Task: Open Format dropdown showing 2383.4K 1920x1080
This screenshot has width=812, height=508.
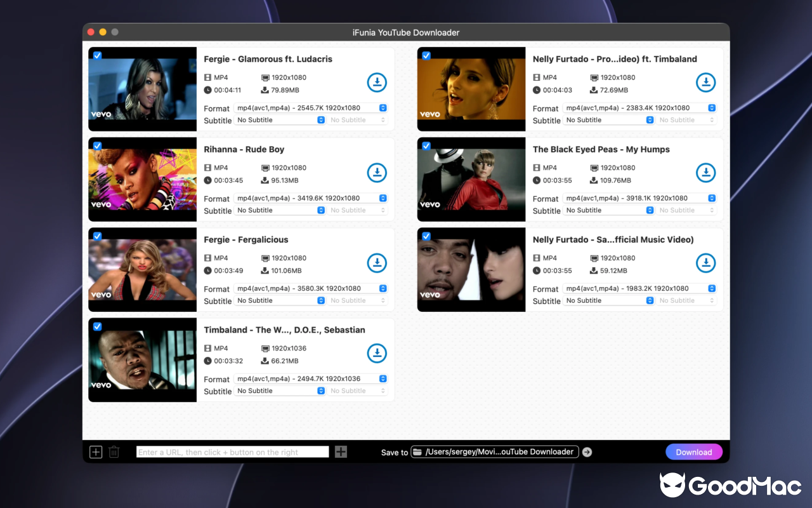Action: (639, 108)
